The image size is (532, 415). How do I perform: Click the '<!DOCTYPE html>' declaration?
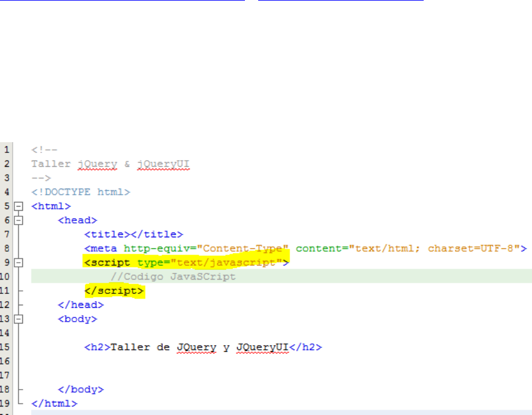81,192
